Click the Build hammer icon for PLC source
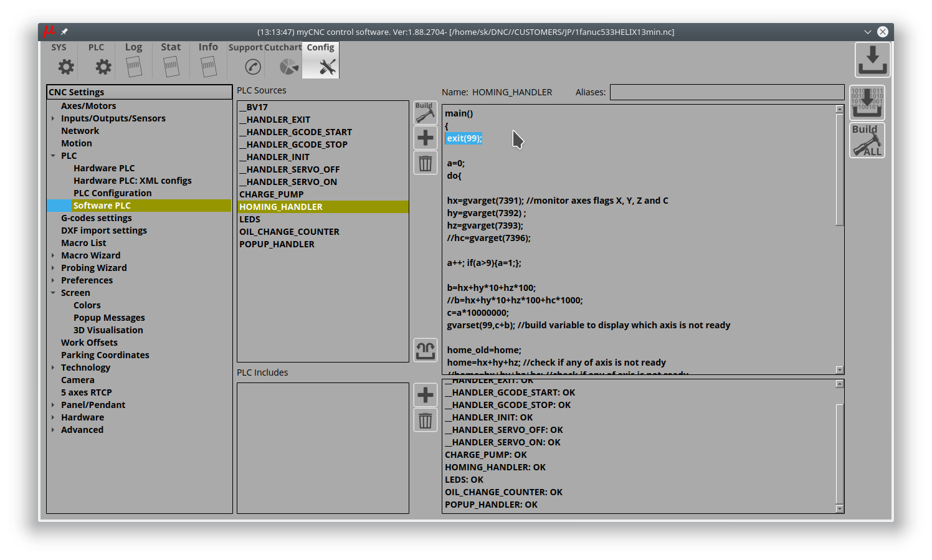932x560 pixels. click(x=425, y=113)
